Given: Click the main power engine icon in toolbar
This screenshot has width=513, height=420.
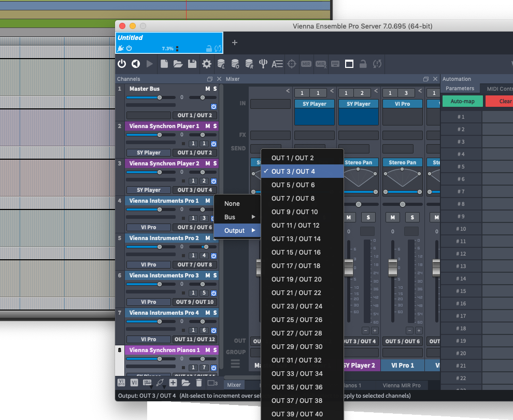Looking at the screenshot, I should tap(122, 63).
